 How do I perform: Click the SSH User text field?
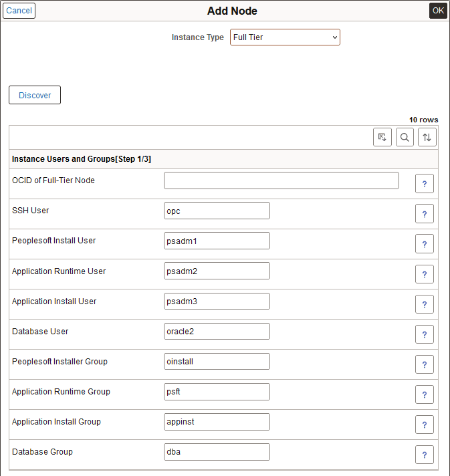pos(217,211)
